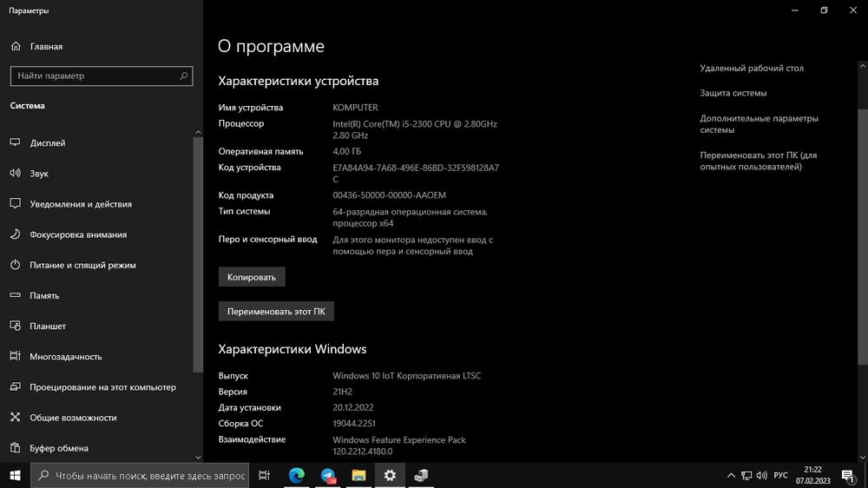Open Переименовать этот ПК (для опытных пользователей) link
This screenshot has width=868, height=488.
pos(758,162)
